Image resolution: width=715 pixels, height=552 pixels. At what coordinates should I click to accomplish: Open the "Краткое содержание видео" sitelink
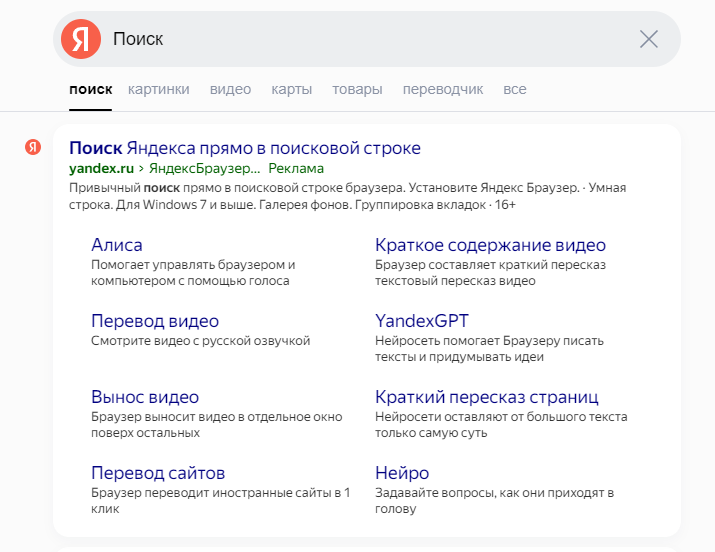pyautogui.click(x=490, y=245)
